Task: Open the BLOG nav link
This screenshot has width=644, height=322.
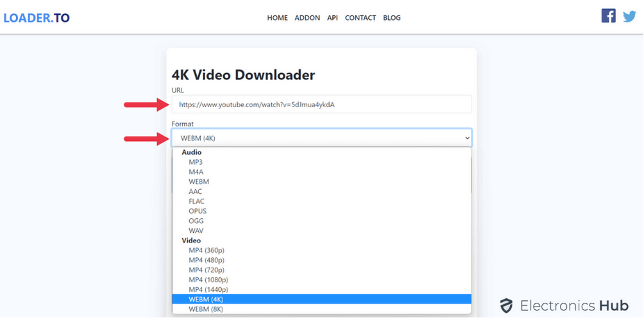Action: 392,18
